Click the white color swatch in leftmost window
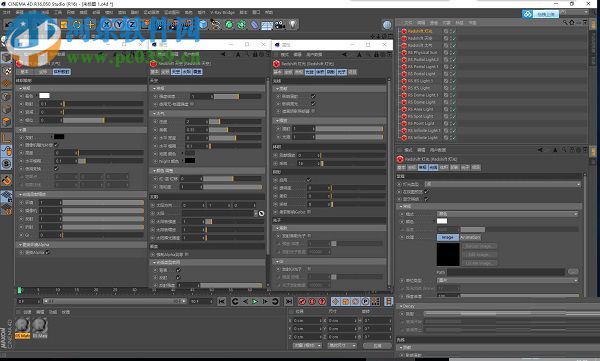The image size is (600, 361). (44, 96)
